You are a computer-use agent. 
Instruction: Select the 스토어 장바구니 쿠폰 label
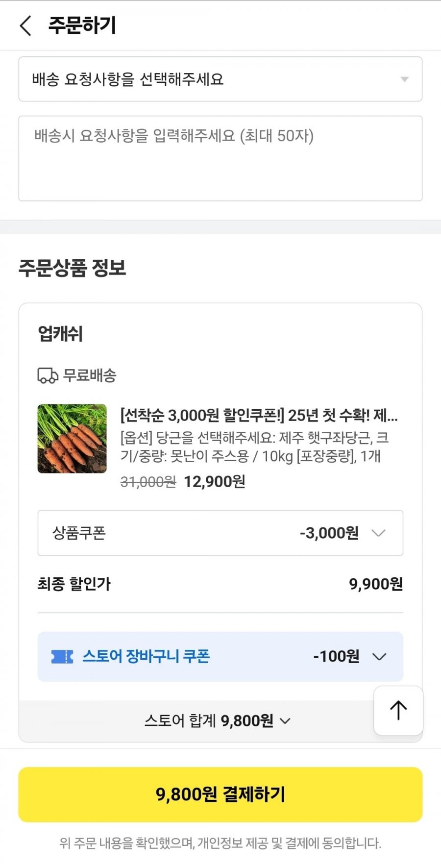click(x=146, y=656)
